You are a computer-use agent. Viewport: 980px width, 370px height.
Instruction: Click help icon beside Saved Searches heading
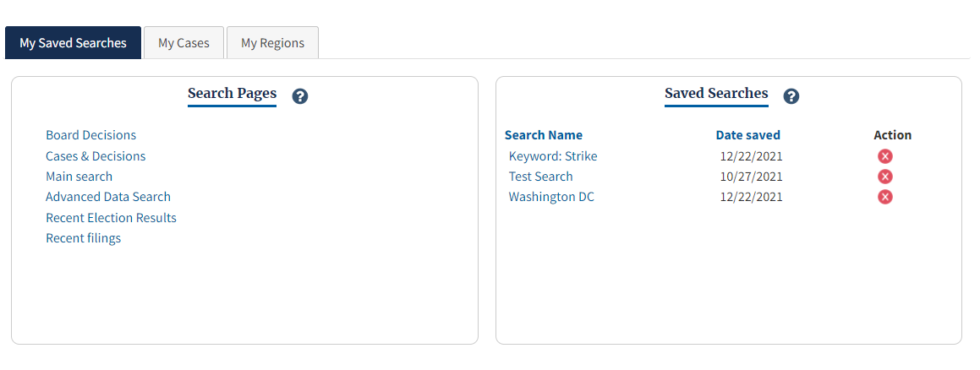click(791, 96)
